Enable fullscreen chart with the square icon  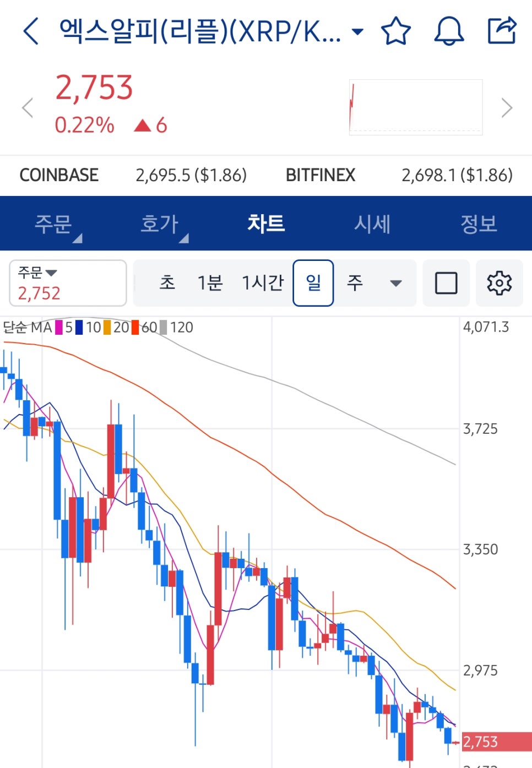pos(446,283)
